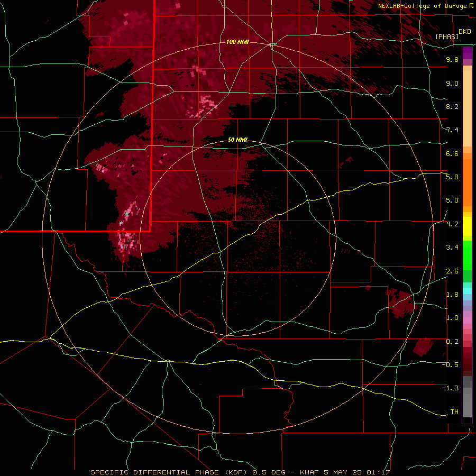Click the 50 NMI range ring label
Image resolution: width=476 pixels, height=476 pixels.
pyautogui.click(x=237, y=140)
